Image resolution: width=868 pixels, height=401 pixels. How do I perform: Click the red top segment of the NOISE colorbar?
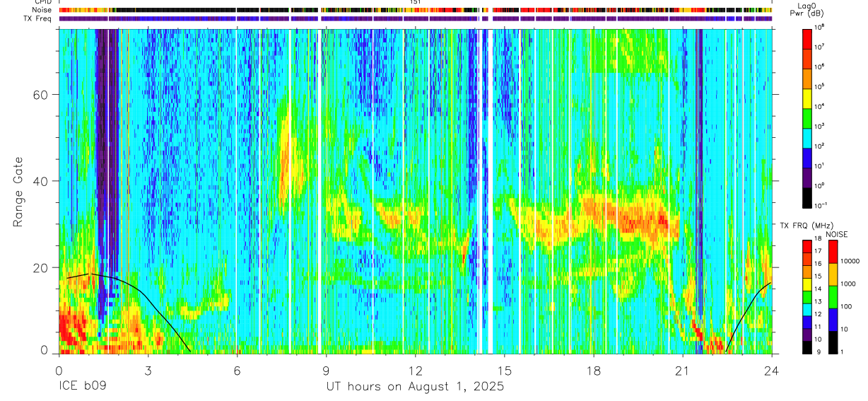coord(833,251)
